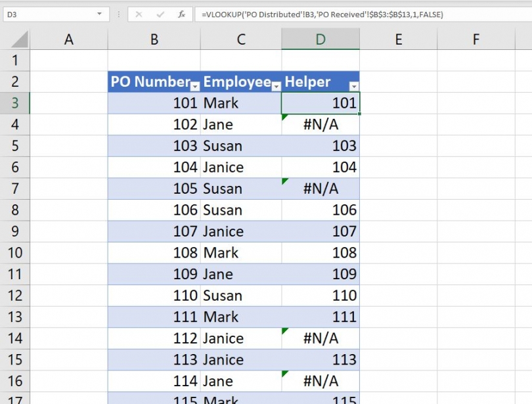Select the Helper cell showing 106
Image resolution: width=532 pixels, height=404 pixels.
point(321,210)
